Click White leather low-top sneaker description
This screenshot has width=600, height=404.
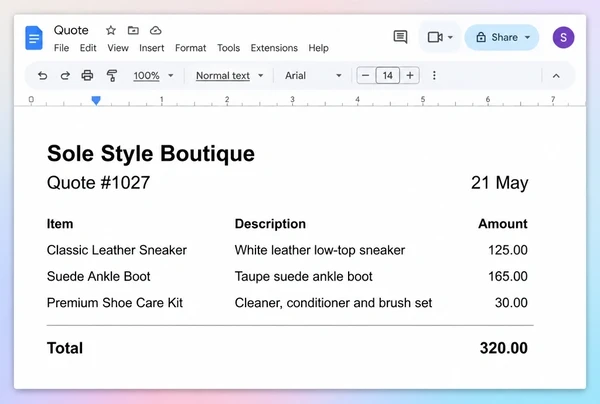(320, 250)
